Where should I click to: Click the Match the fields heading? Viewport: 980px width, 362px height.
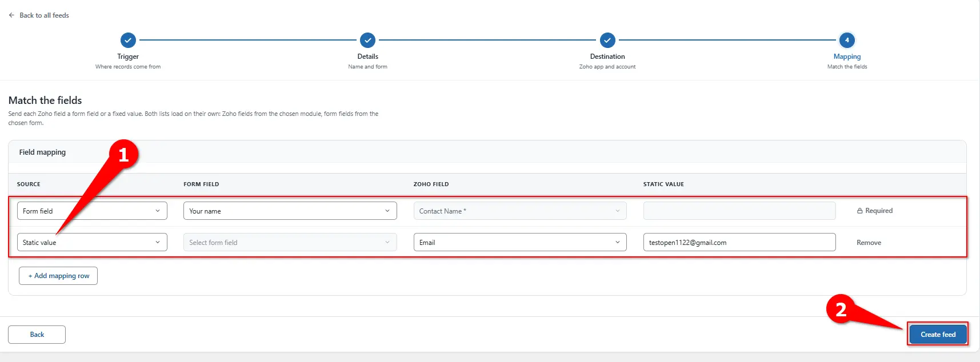pos(45,100)
